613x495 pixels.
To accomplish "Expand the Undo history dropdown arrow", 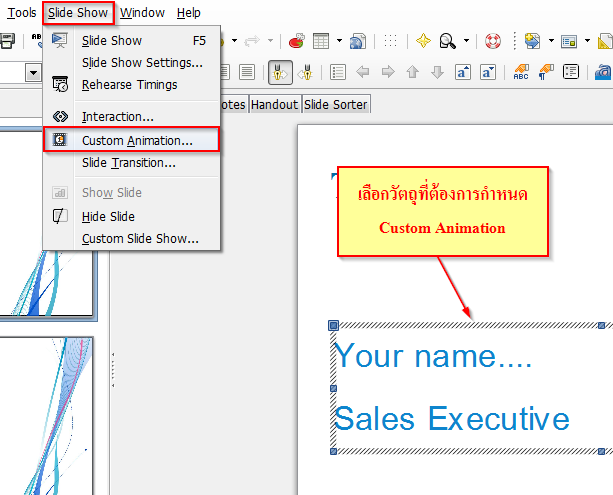I will click(234, 41).
